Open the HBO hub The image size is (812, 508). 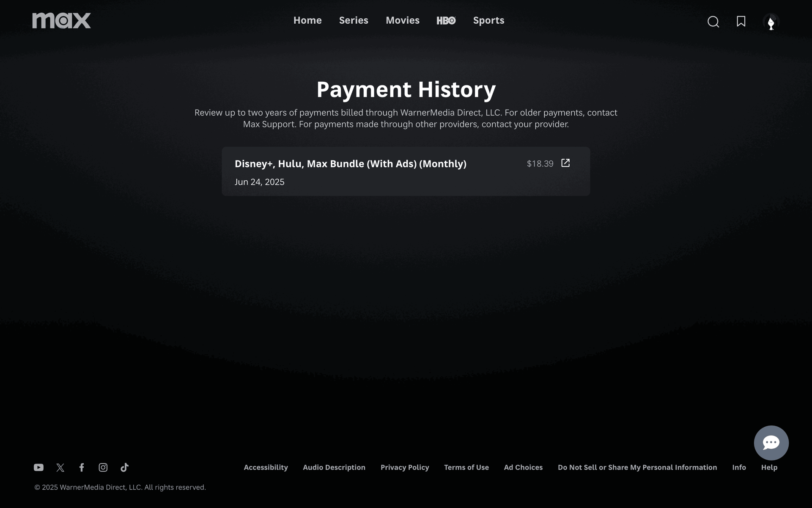click(446, 21)
